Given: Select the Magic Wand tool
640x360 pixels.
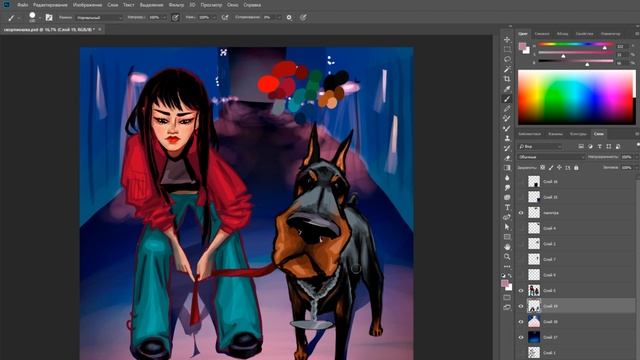Looking at the screenshot, I should (x=507, y=69).
